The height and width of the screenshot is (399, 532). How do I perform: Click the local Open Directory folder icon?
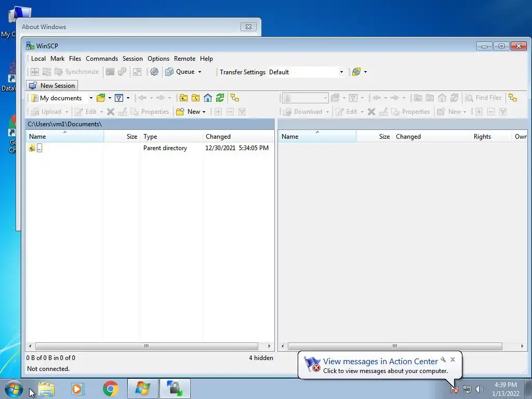pyautogui.click(x=101, y=98)
